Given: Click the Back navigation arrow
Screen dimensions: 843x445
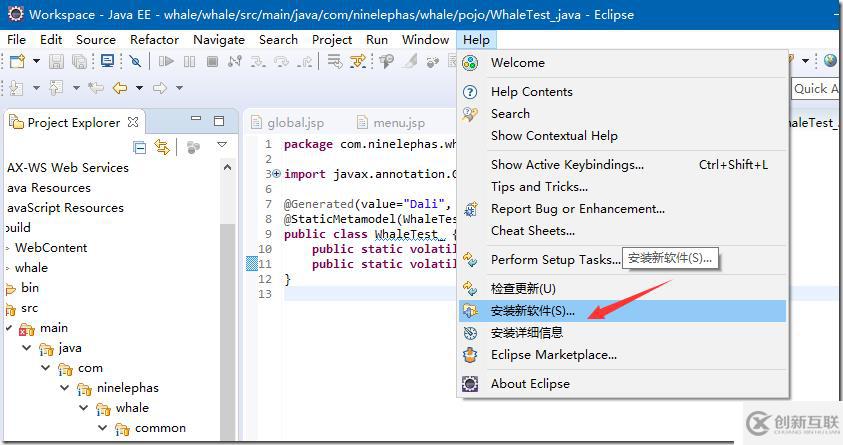Looking at the screenshot, I should pyautogui.click(x=119, y=88).
